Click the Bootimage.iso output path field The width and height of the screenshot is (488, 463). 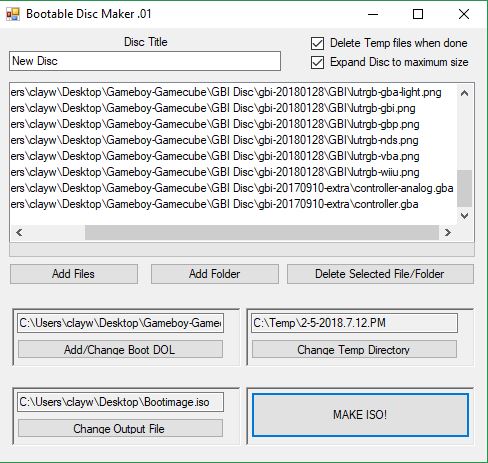coord(120,402)
